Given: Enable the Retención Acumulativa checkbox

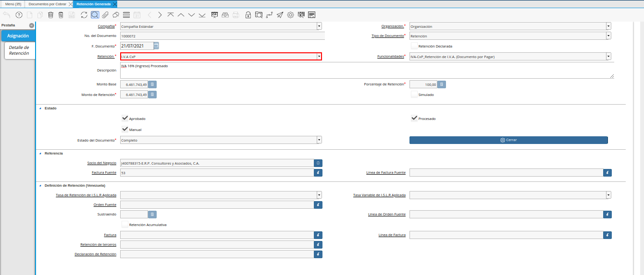Looking at the screenshot, I should 125,224.
